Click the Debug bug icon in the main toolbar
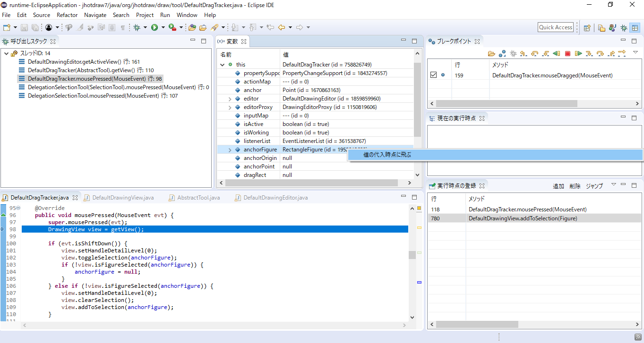 pos(137,27)
